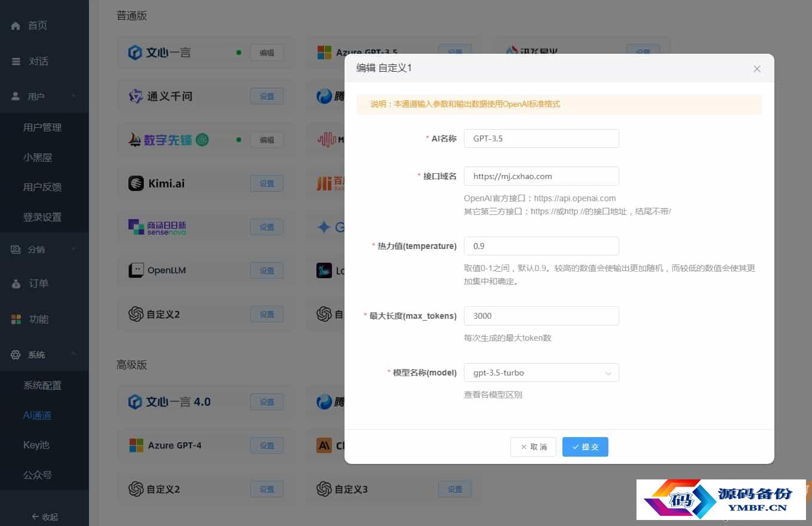Click 设置 button for 自定义3
This screenshot has width=812, height=526.
pos(455,489)
